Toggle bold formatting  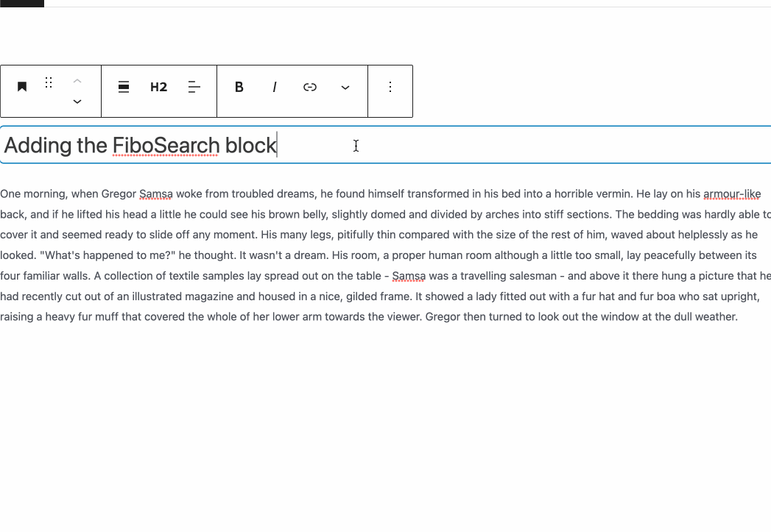point(239,87)
